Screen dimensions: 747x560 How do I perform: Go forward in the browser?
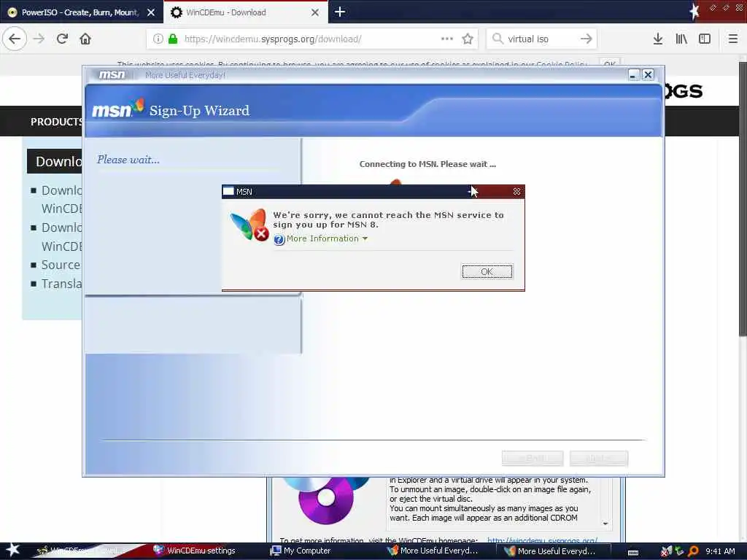(39, 39)
